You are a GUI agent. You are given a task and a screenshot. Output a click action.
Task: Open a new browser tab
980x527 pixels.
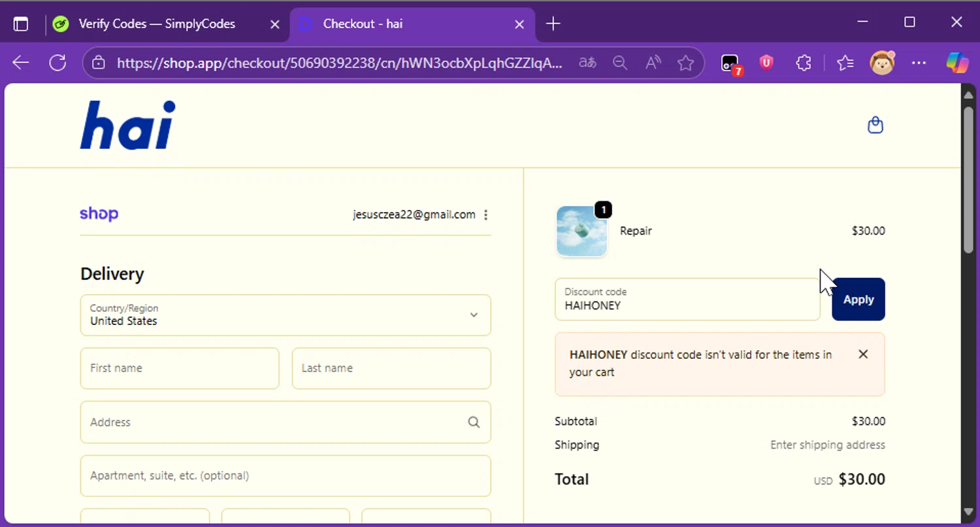click(x=553, y=24)
